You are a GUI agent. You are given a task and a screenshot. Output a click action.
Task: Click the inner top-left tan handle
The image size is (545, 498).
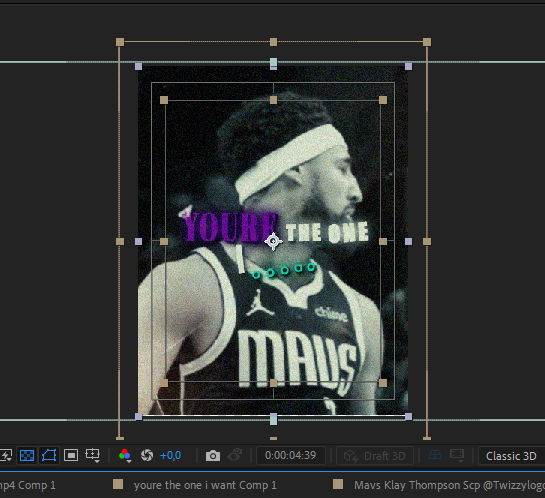(x=164, y=100)
